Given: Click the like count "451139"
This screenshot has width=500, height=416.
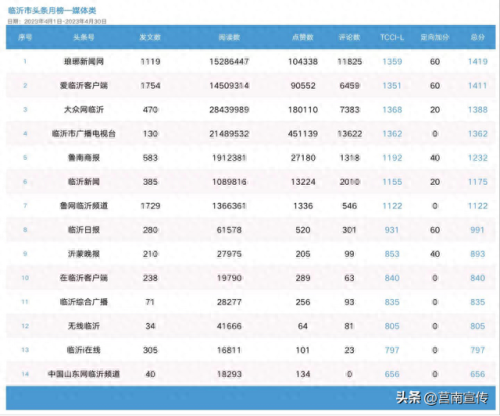Looking at the screenshot, I should point(303,134).
